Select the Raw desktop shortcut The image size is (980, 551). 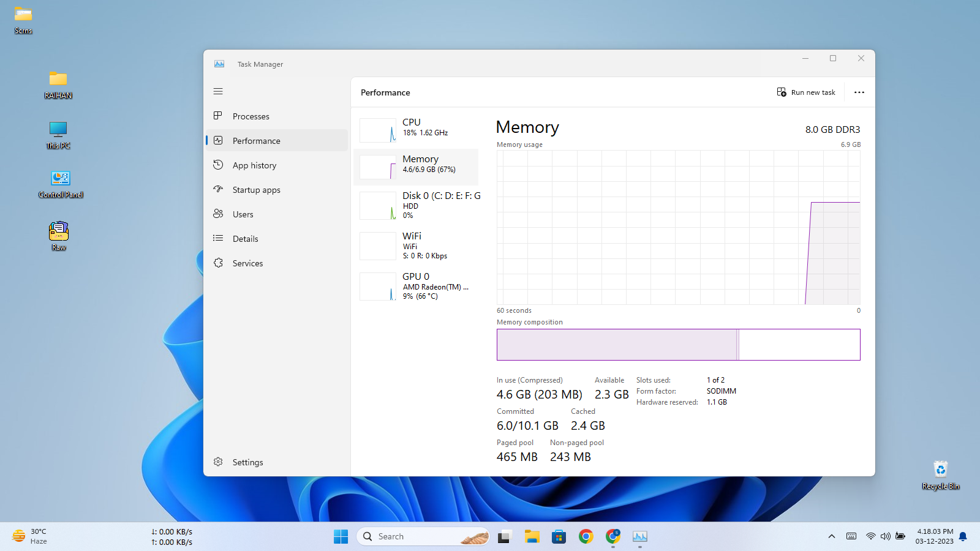(x=59, y=236)
